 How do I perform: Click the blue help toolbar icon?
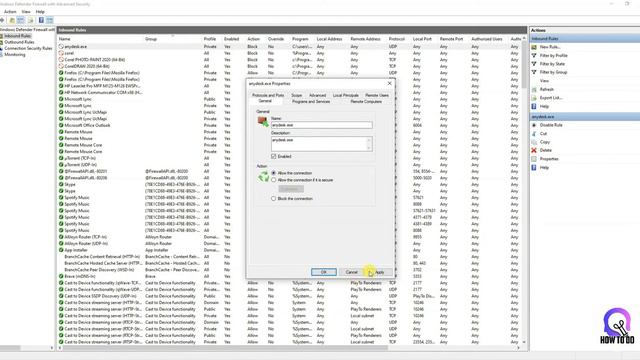[41, 20]
